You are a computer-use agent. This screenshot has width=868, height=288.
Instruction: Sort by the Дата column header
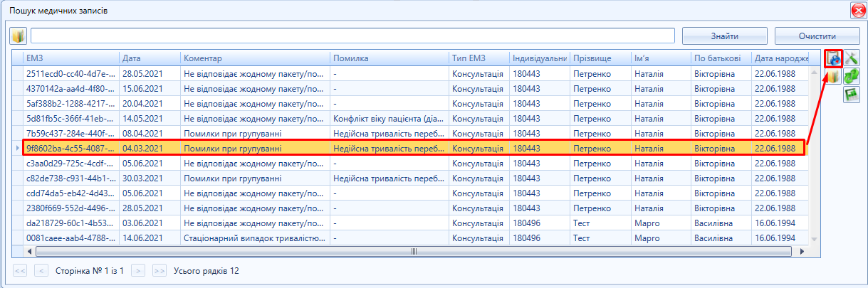(150, 58)
